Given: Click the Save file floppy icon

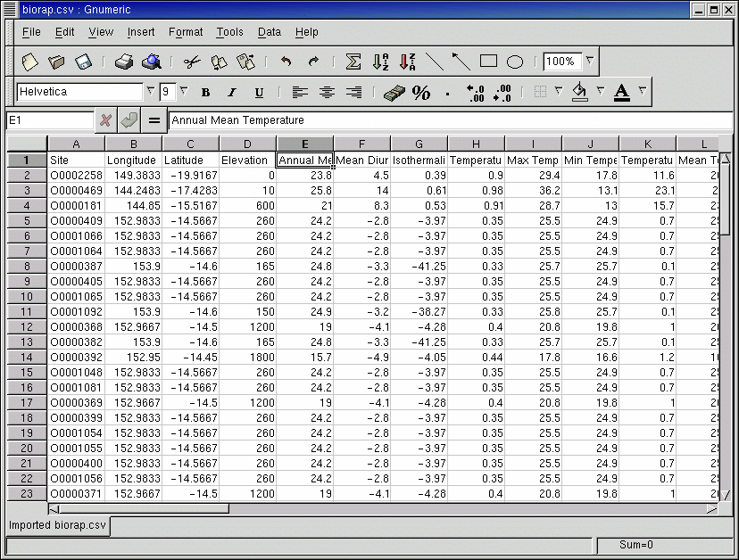Looking at the screenshot, I should point(83,62).
